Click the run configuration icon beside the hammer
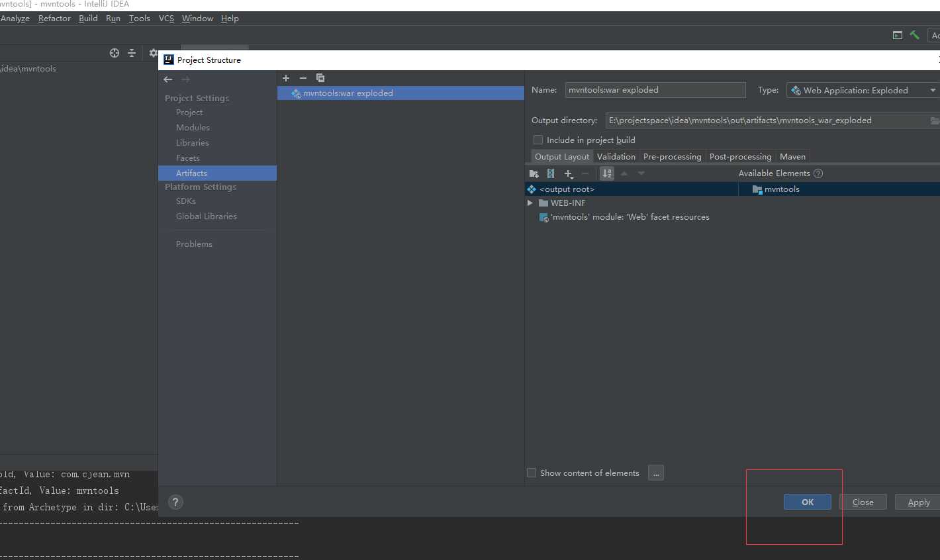The height and width of the screenshot is (560, 940). [x=898, y=35]
